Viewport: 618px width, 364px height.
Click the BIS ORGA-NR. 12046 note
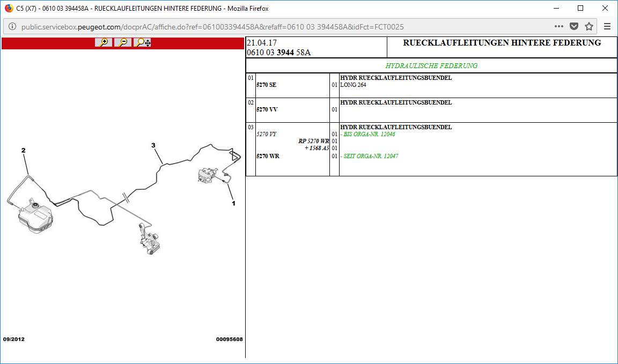point(367,135)
